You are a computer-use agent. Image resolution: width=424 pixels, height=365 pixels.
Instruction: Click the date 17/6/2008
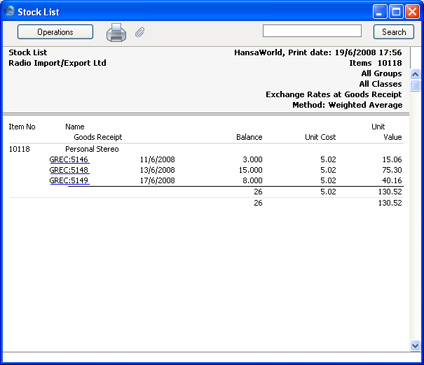[x=157, y=180]
